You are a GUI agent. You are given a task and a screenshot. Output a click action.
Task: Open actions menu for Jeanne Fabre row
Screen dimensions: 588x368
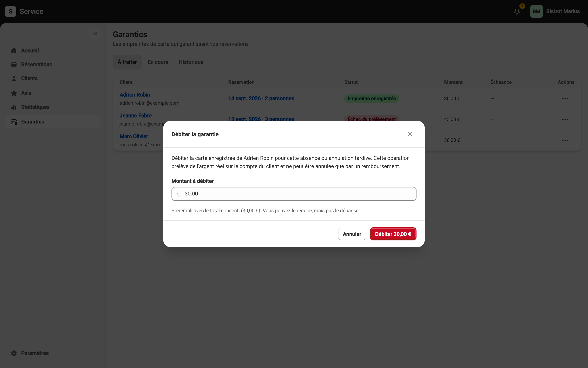[x=565, y=120]
